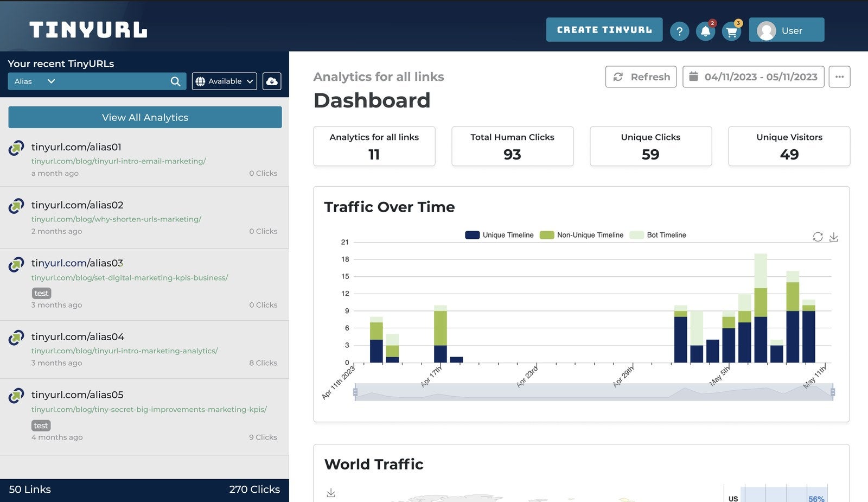
Task: Click the TinyURL logo
Action: tap(88, 30)
